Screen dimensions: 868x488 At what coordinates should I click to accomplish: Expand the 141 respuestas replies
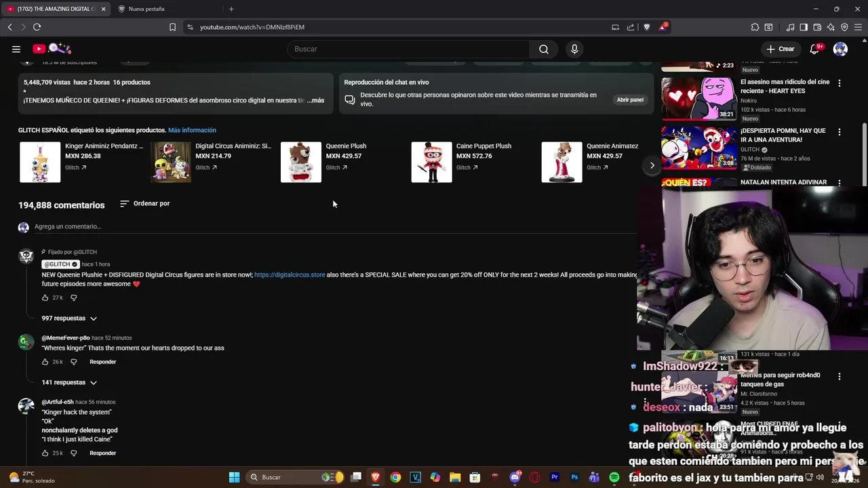pos(69,382)
